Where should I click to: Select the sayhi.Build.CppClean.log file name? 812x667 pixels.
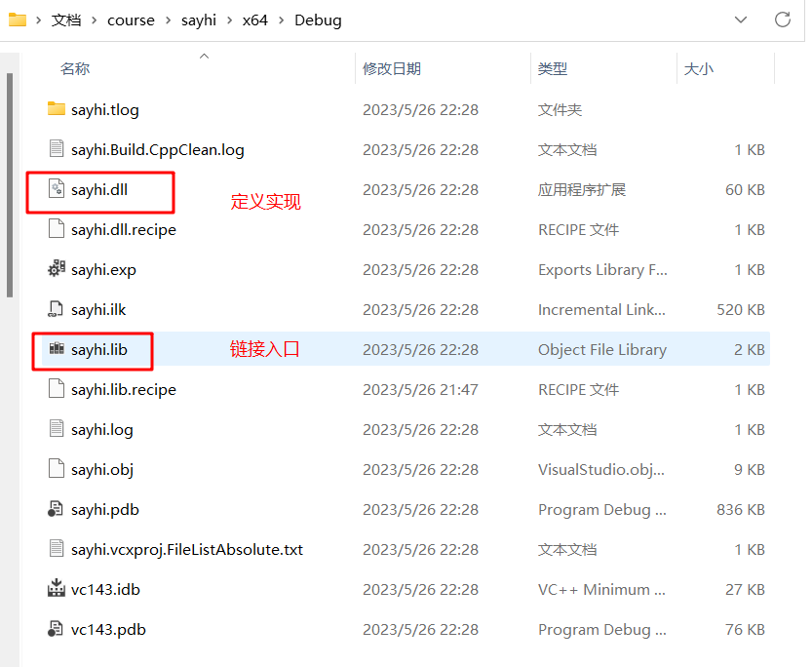point(158,149)
